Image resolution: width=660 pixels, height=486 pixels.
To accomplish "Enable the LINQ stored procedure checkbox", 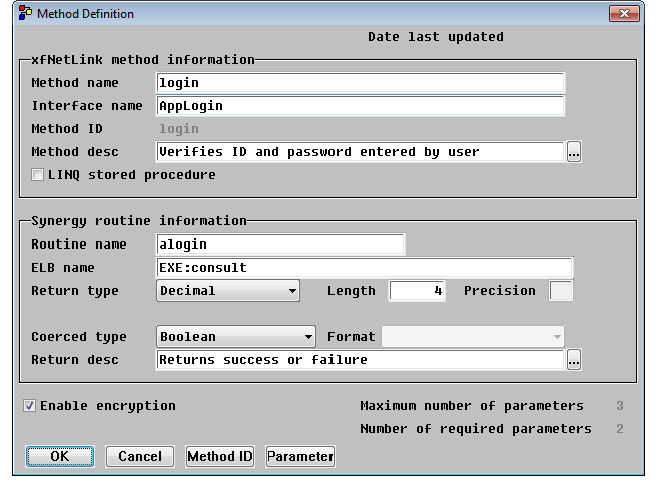I will (x=38, y=175).
